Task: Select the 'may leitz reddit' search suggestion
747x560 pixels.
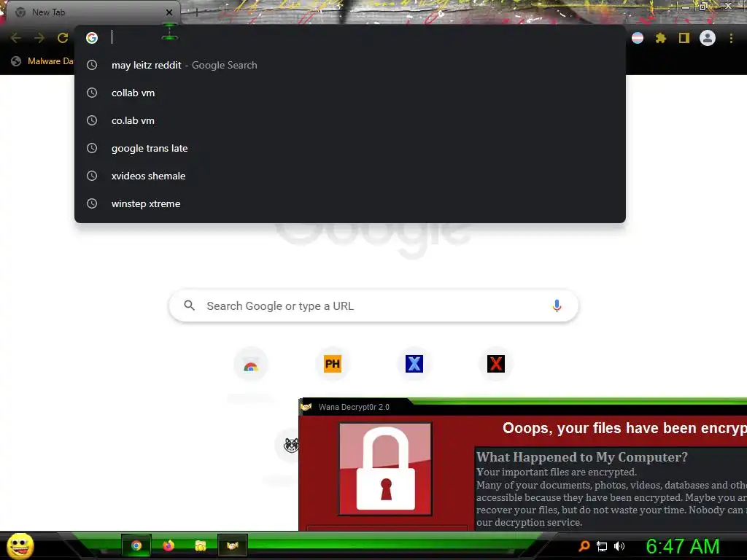Action: point(349,65)
